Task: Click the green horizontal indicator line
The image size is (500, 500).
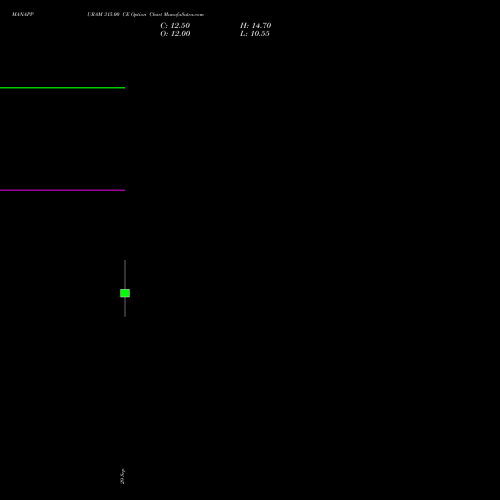Action: coord(62,88)
